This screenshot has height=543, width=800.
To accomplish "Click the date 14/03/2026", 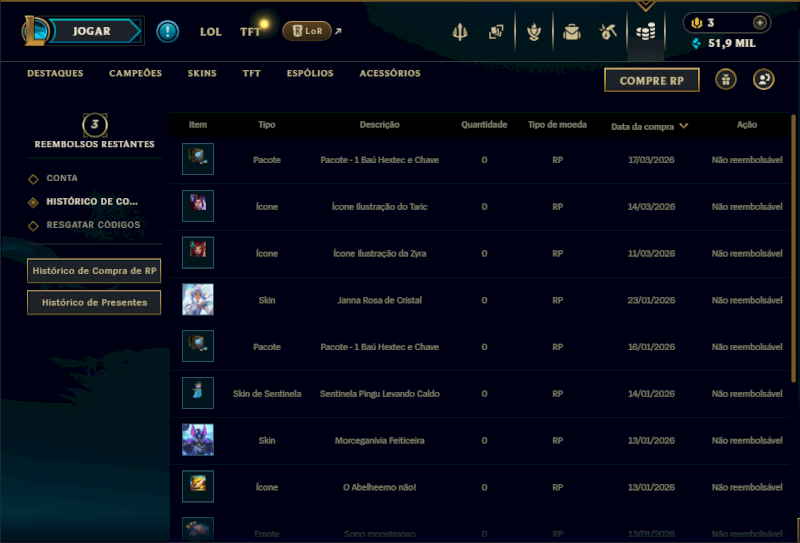I will point(651,207).
